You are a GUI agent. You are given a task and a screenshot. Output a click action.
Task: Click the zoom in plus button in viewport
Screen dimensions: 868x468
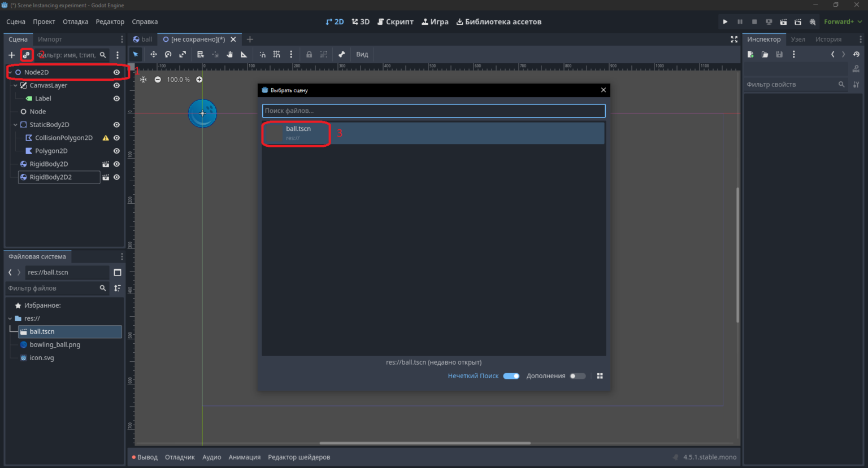click(x=199, y=80)
